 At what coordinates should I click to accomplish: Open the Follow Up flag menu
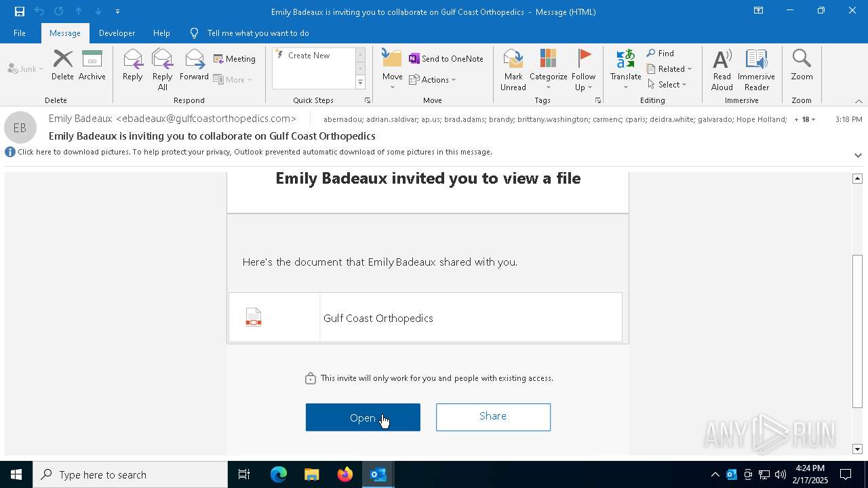(x=583, y=70)
